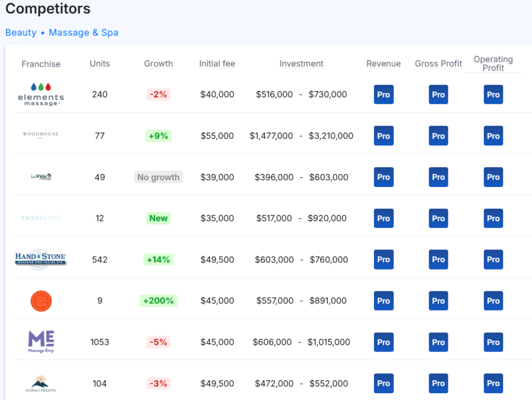Viewport: 532px width, 400px height.
Task: Select the +200% growth badge
Action: click(x=158, y=301)
